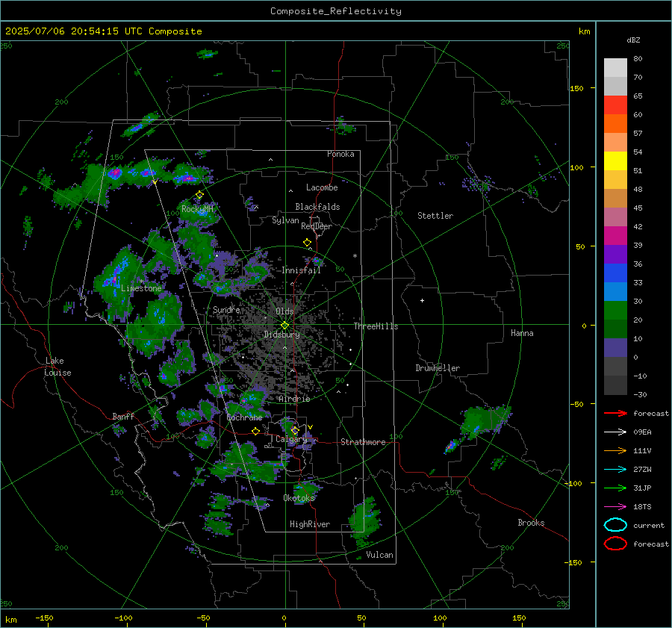This screenshot has height=628, width=672.
Task: Click the yellow diamond marker near RockyMH
Action: tap(199, 195)
